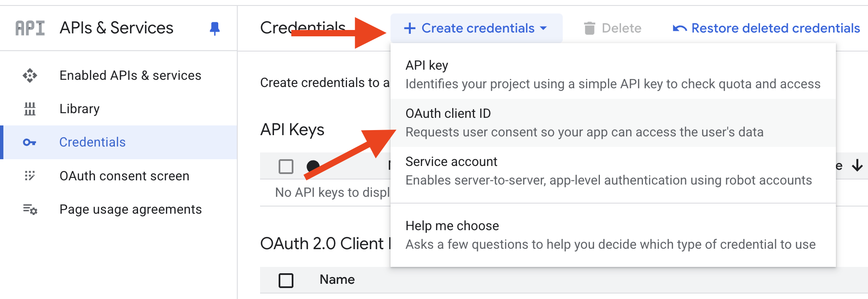Screen dimensions: 868x299
Task: Open Restore deleted credentials
Action: point(775,28)
